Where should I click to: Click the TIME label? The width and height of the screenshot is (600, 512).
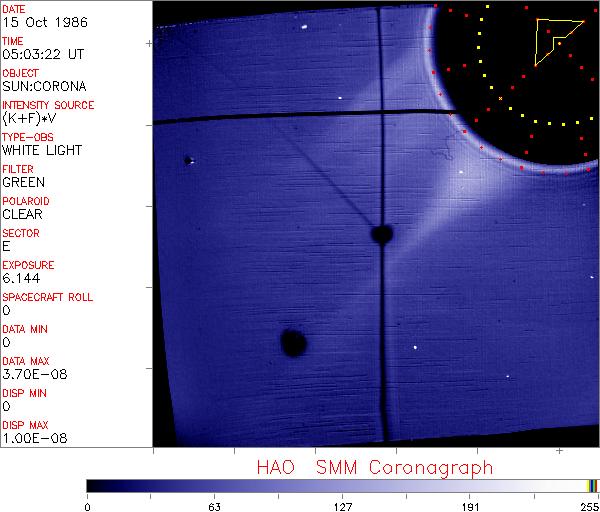(x=13, y=41)
